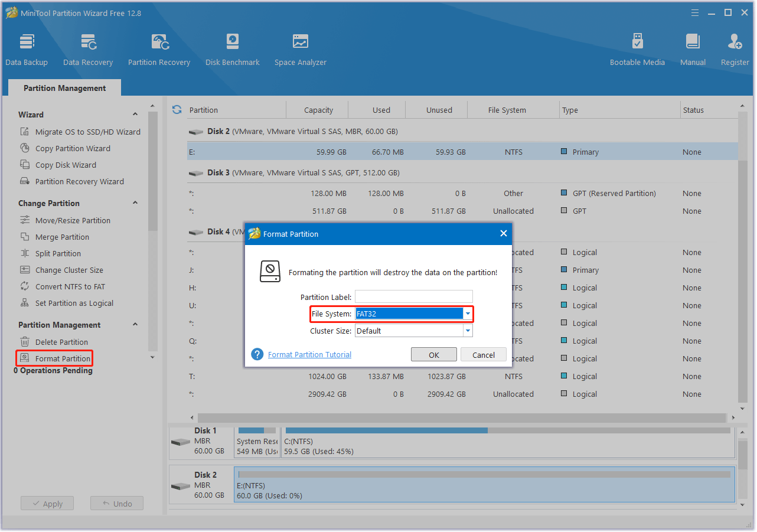Sort by the Type column header
This screenshot has width=757, height=532.
coord(620,110)
